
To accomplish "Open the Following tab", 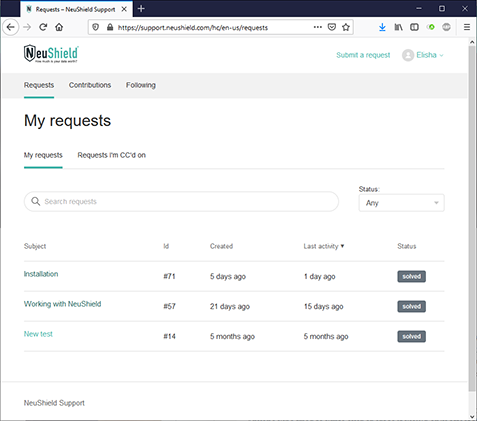I will (141, 85).
